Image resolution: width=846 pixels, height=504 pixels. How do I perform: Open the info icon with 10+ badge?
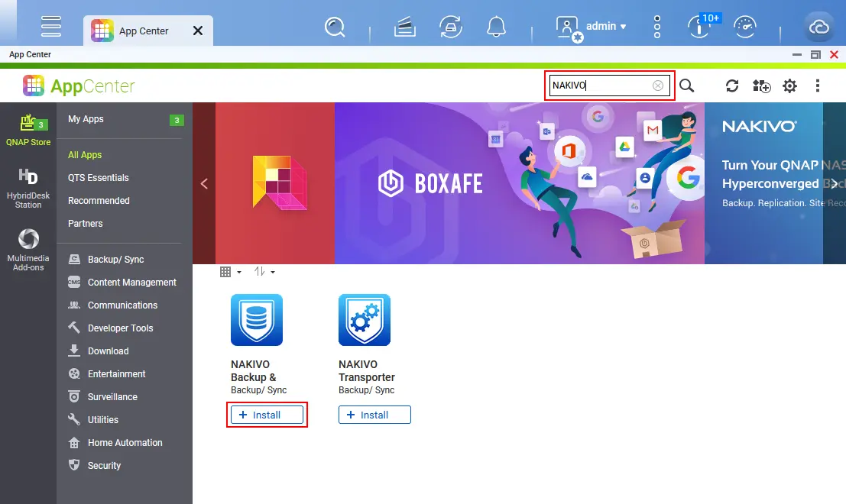point(702,25)
